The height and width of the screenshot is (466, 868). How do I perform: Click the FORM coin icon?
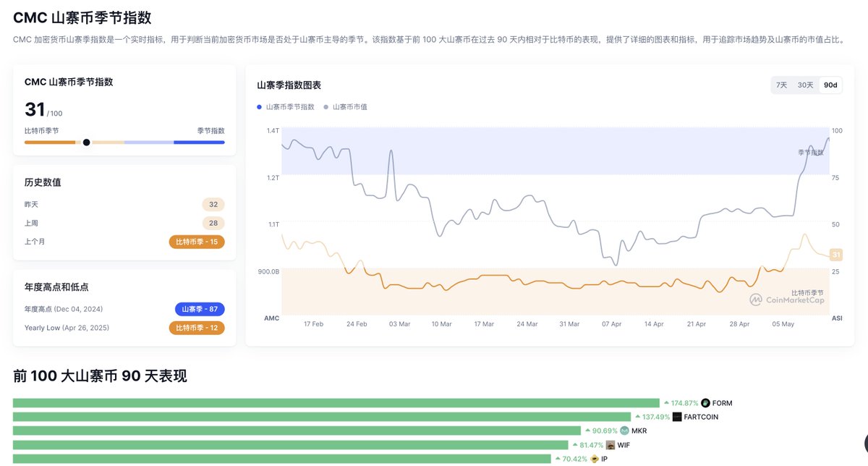(x=705, y=403)
